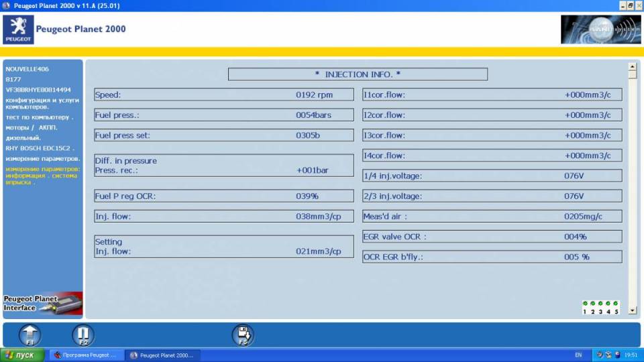Select the Fuel press set row
Viewport: 644px width, 362px height.
223,135
